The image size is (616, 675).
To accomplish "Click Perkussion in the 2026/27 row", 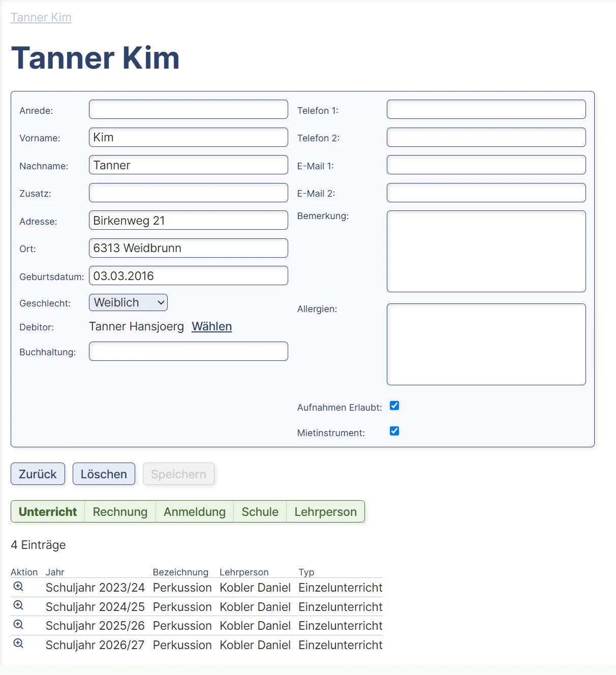I will 182,645.
